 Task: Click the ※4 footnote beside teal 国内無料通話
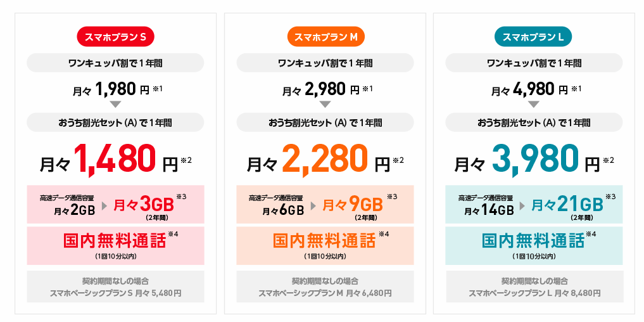pyautogui.click(x=591, y=234)
